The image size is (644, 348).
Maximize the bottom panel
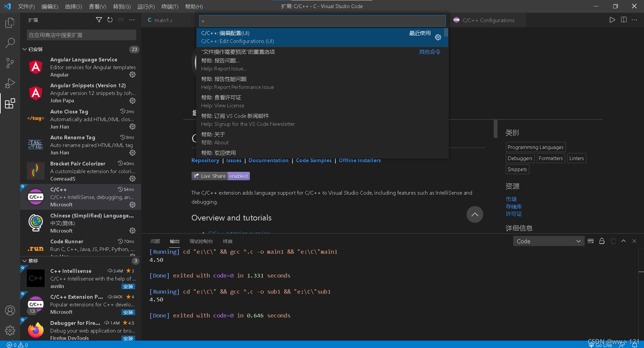coord(624,241)
